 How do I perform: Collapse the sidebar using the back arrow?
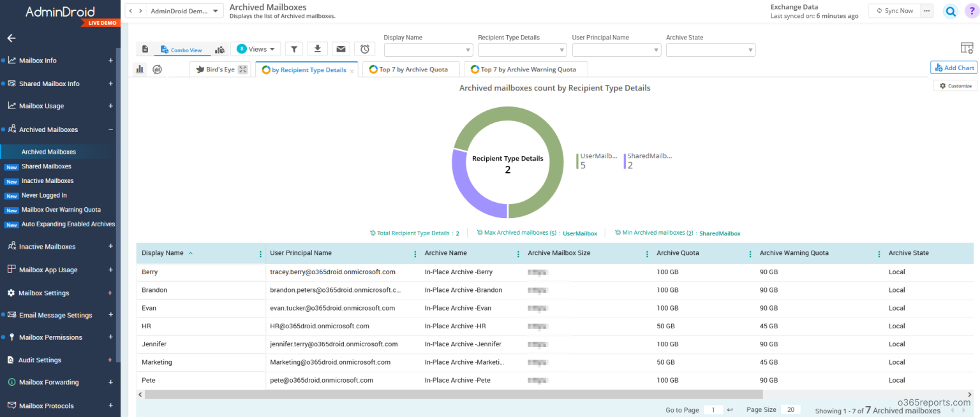click(x=11, y=38)
